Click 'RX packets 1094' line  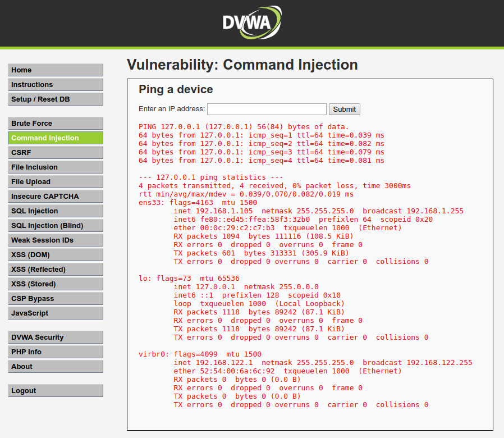264,236
